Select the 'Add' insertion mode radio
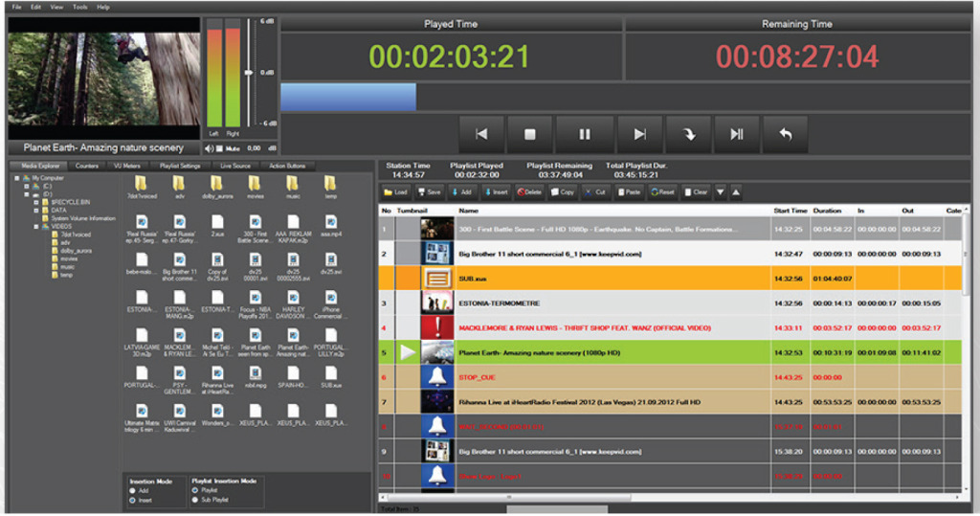 [131, 489]
